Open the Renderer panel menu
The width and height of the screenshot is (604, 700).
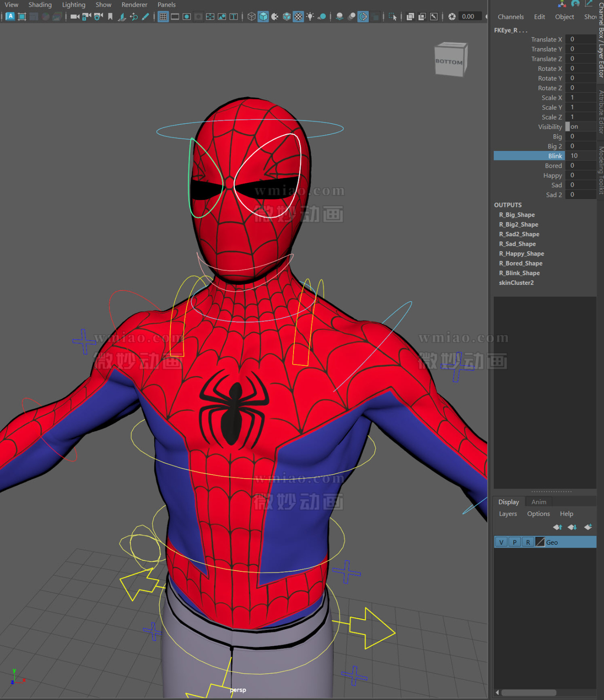[x=134, y=5]
